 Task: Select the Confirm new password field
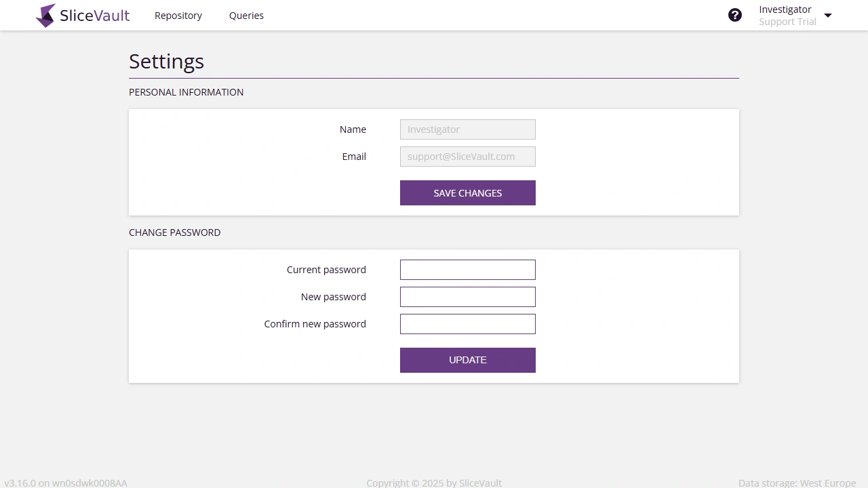(x=468, y=323)
